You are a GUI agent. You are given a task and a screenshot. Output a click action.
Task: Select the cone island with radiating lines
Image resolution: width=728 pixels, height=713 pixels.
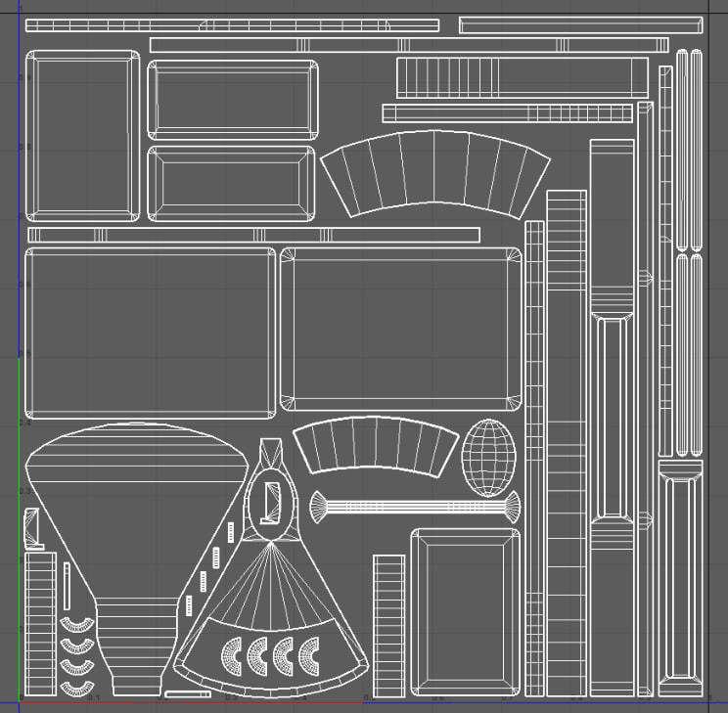[x=271, y=620]
